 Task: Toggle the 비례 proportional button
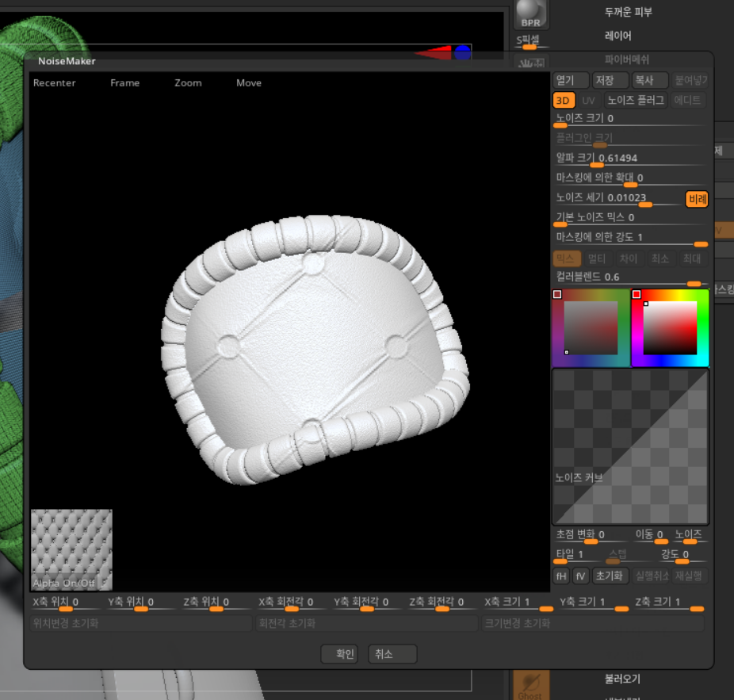point(697,199)
